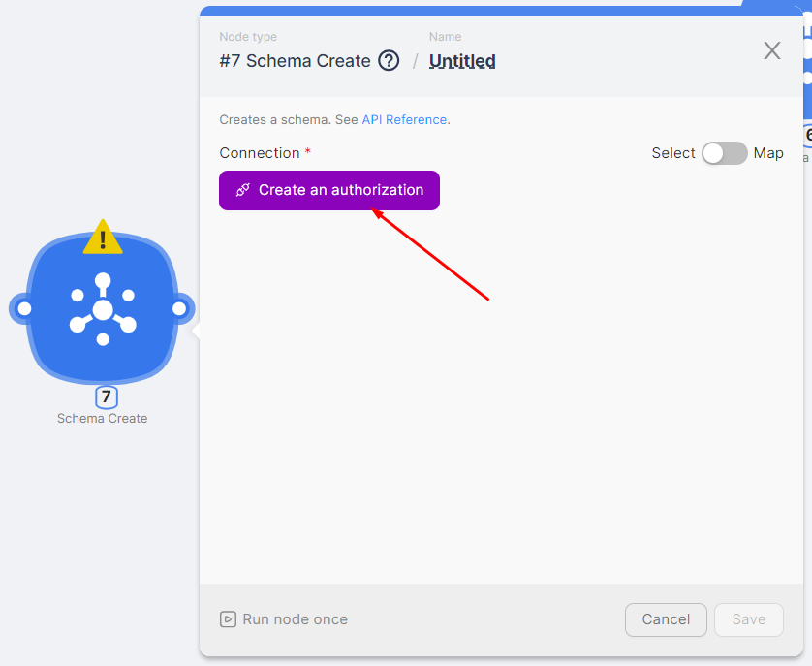Select the Schema Create node on the canvas
The image size is (812, 666).
coord(102,308)
